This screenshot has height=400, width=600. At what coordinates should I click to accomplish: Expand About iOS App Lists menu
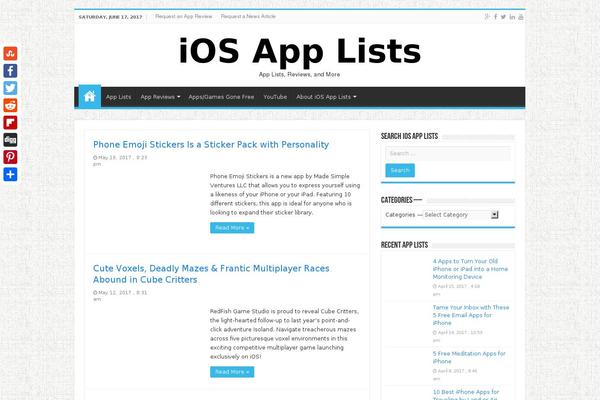pos(326,97)
